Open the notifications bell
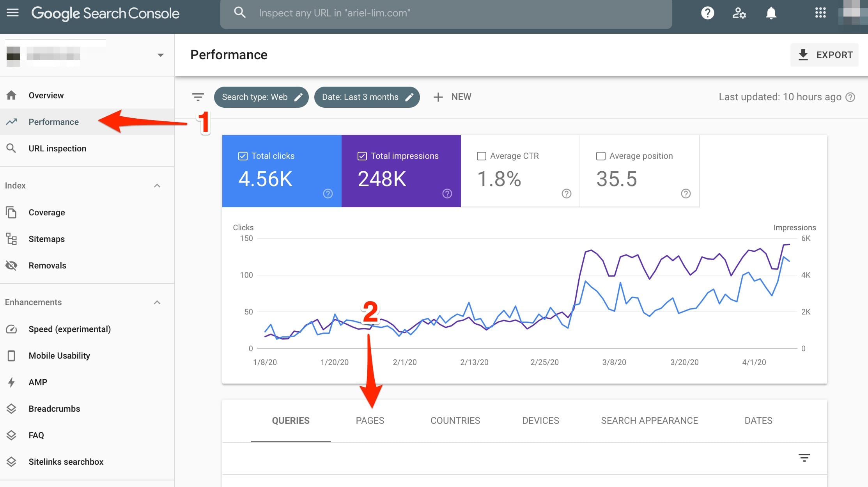Image resolution: width=868 pixels, height=487 pixels. [771, 13]
